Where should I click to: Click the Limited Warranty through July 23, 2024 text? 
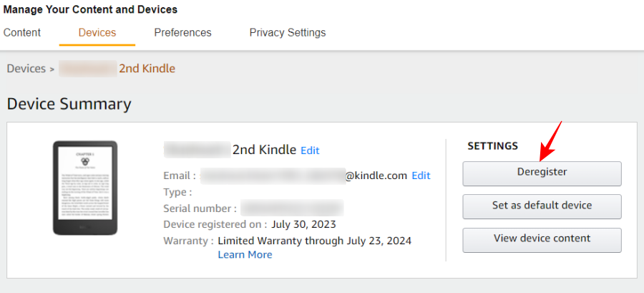[314, 241]
